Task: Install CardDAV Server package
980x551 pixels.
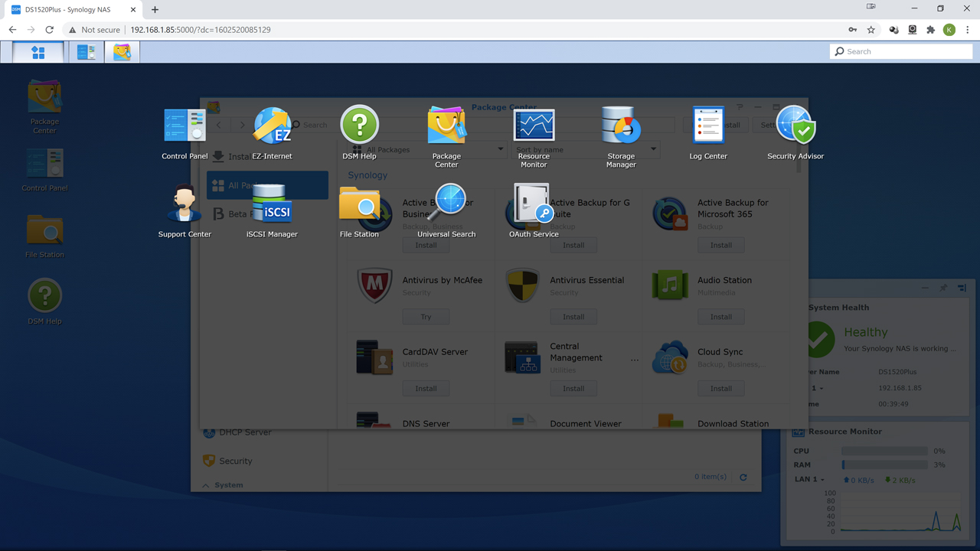Action: pyautogui.click(x=426, y=388)
